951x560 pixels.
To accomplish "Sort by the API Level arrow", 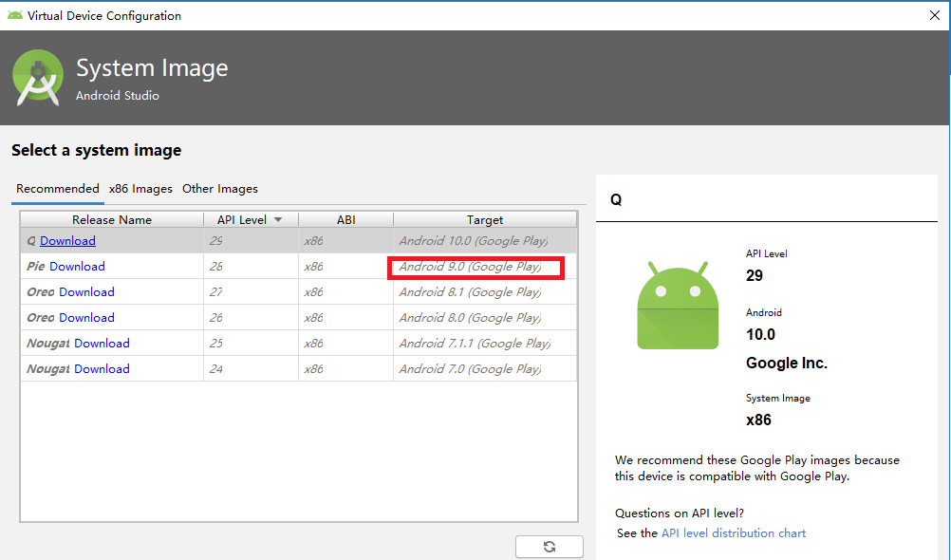I will [278, 219].
